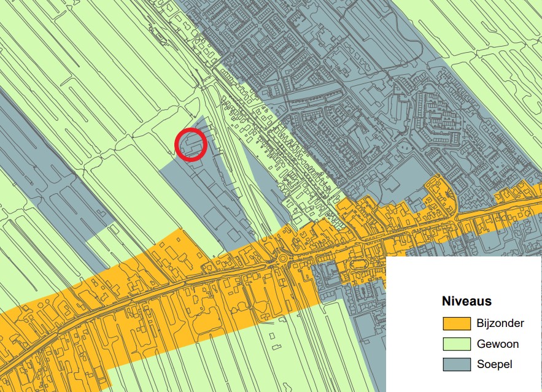The height and width of the screenshot is (392, 542).
Task: Click the Niveaus legend title
Action: pos(467,301)
